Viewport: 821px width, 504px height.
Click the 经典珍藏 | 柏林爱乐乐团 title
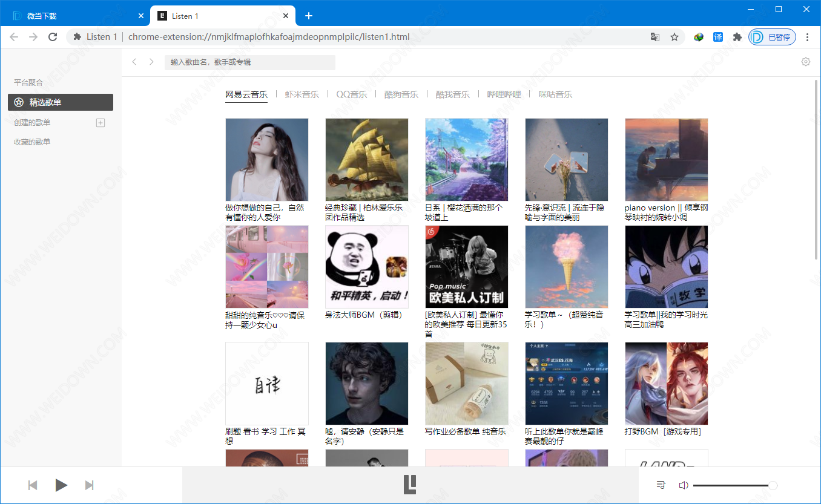coord(364,212)
